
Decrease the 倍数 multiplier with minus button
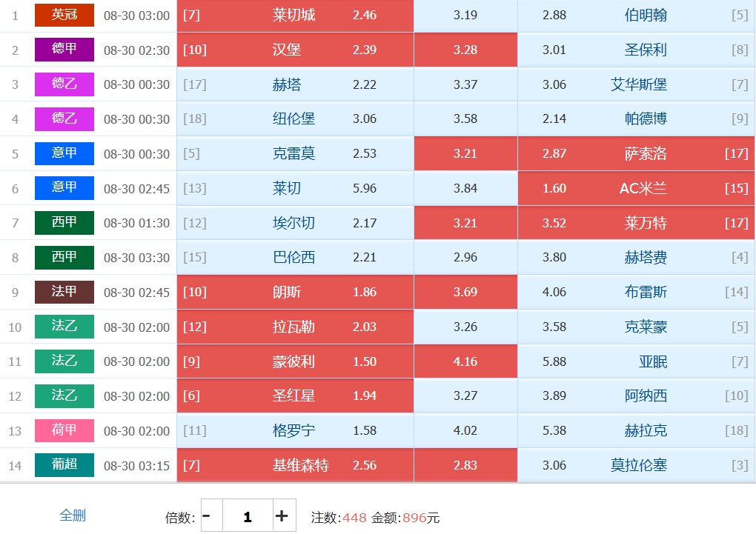coord(212,515)
